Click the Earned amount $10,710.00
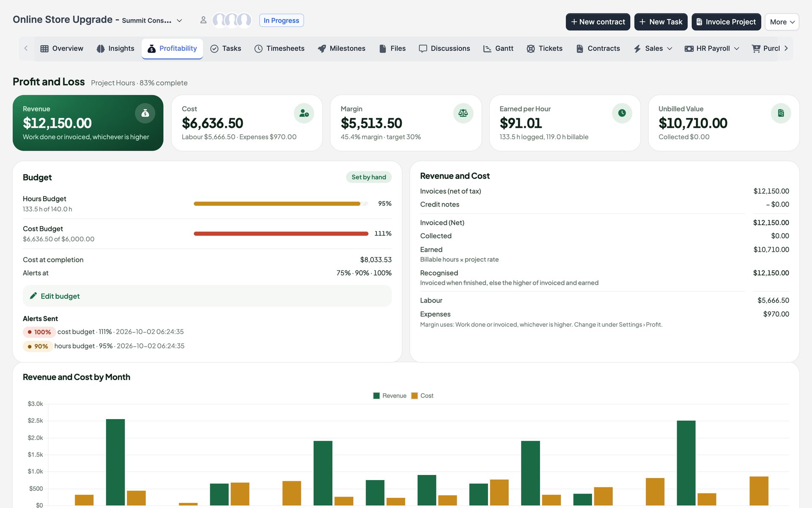Screen dimensions: 812x508 pos(771,250)
